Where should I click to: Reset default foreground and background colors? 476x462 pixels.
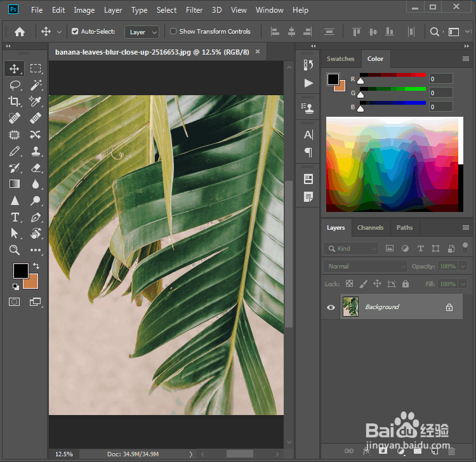(x=15, y=286)
